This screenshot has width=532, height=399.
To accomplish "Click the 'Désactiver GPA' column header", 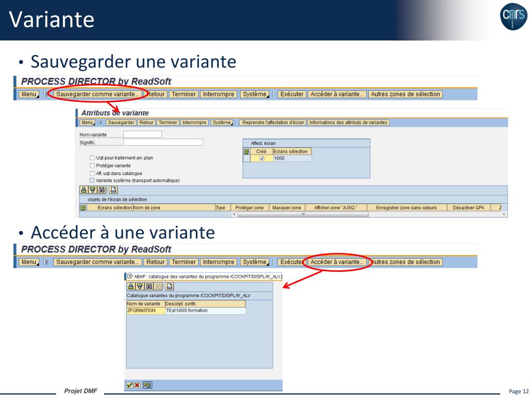I will (469, 208).
